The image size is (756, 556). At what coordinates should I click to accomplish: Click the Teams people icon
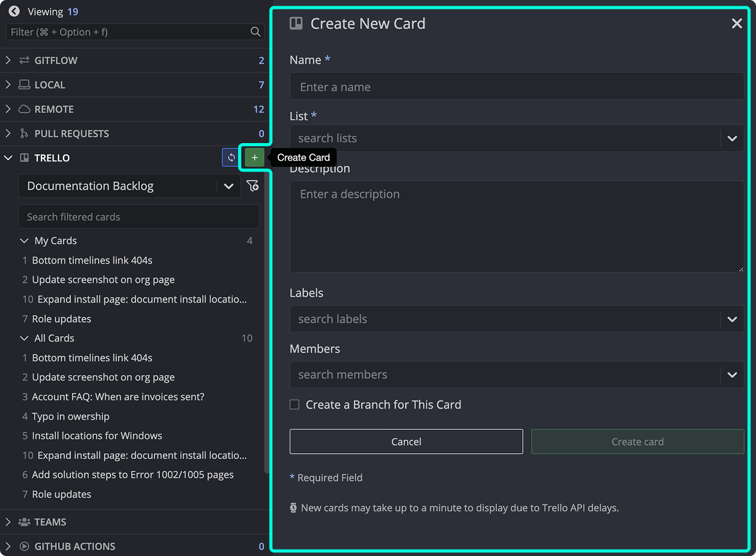coord(23,521)
